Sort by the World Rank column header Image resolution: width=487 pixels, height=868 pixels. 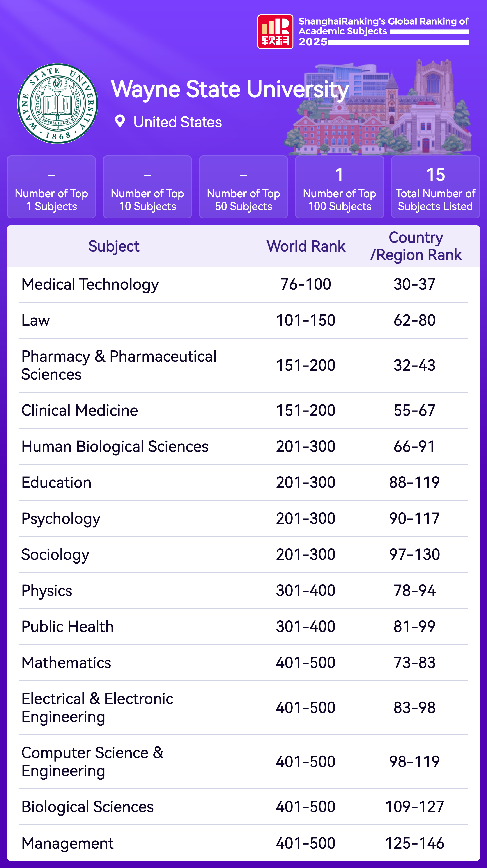point(306,246)
